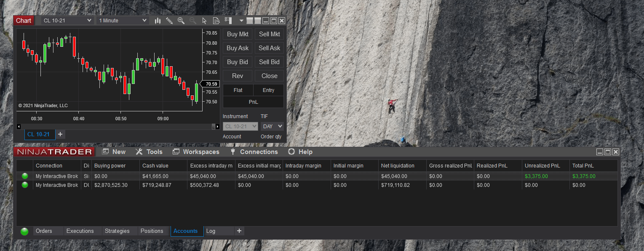Sort by the Intraday margin column header
The height and width of the screenshot is (251, 644).
(307, 166)
